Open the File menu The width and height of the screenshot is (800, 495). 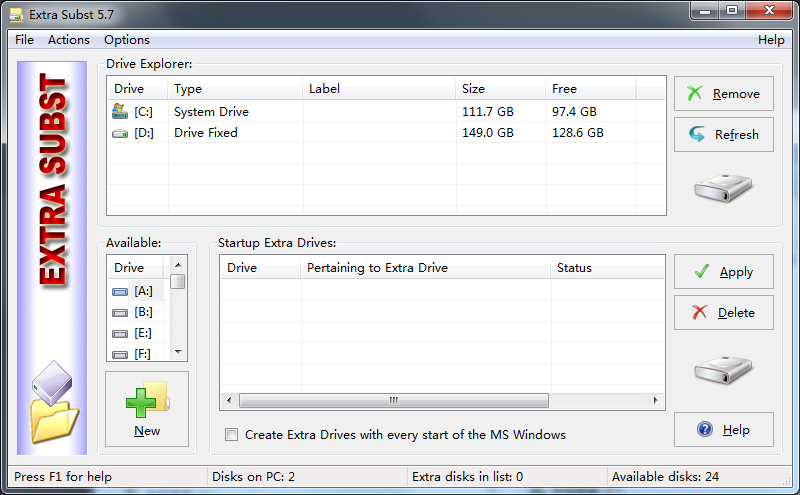pyautogui.click(x=24, y=40)
